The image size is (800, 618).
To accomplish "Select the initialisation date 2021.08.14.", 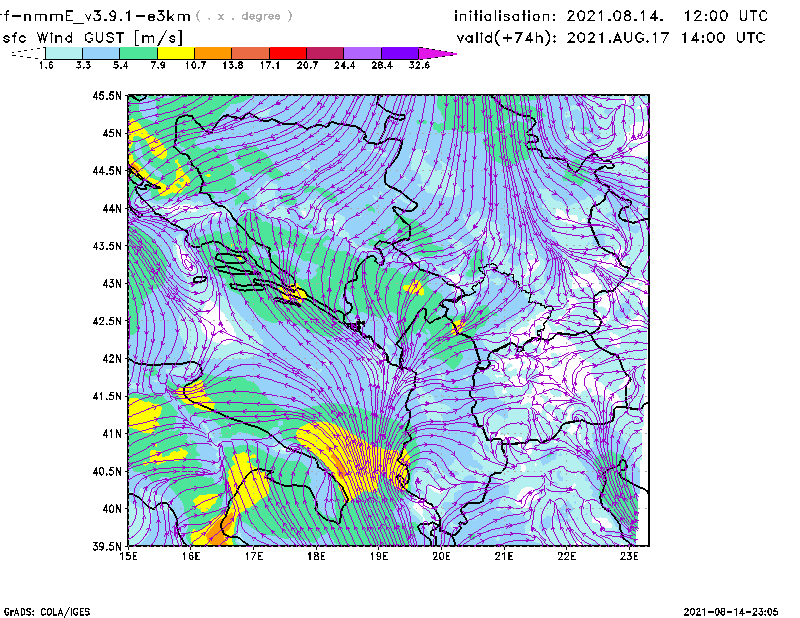I will [615, 16].
